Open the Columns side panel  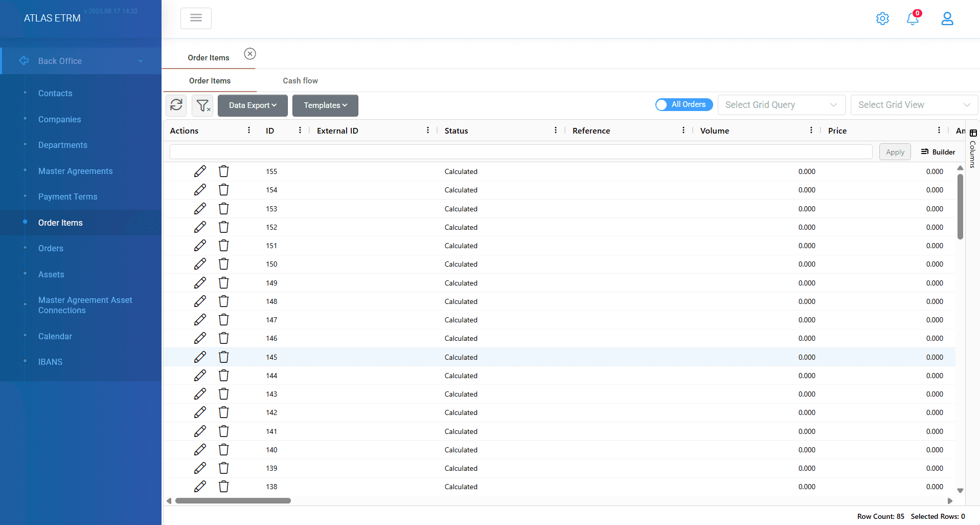973,149
